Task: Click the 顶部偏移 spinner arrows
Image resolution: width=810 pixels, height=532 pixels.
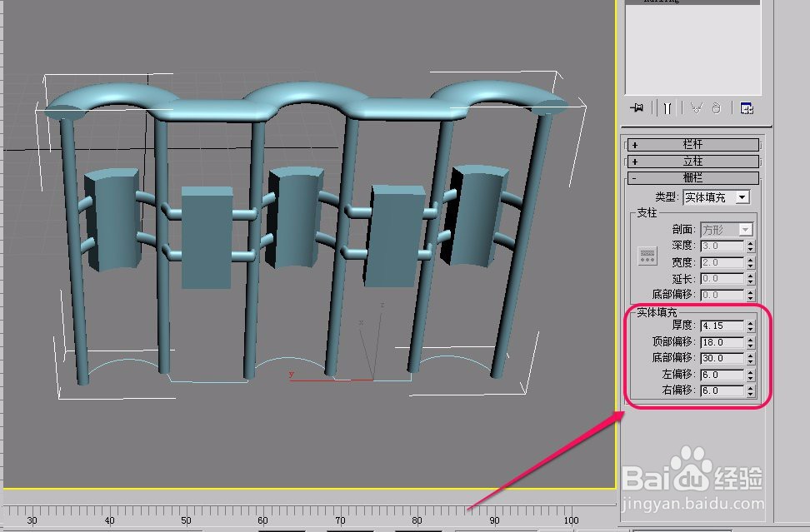Action: pyautogui.click(x=751, y=342)
